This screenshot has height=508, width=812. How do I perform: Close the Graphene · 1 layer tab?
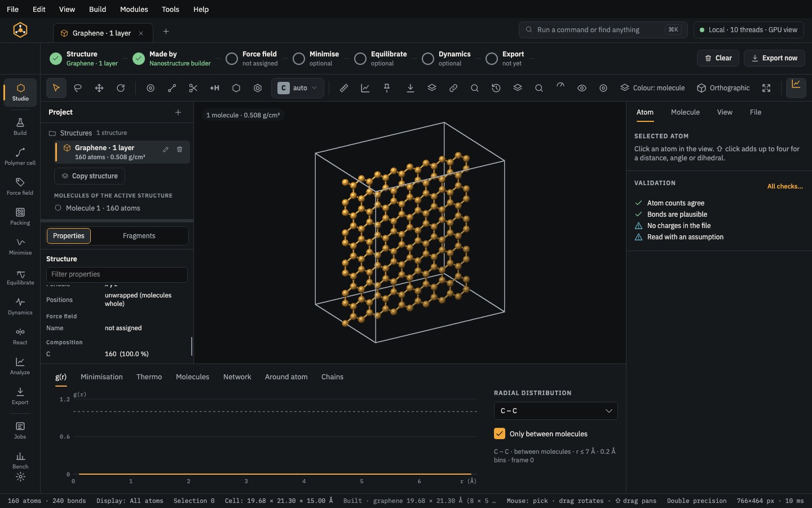pos(141,33)
